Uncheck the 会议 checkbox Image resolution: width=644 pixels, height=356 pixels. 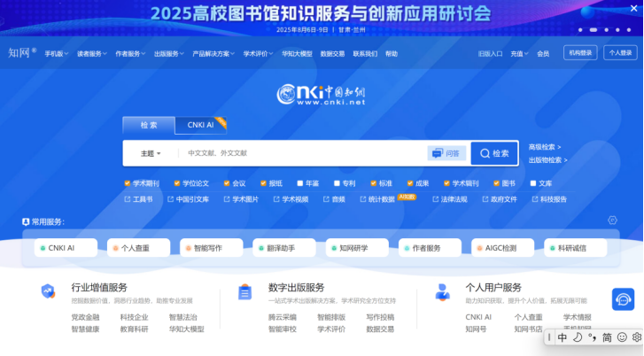(227, 183)
